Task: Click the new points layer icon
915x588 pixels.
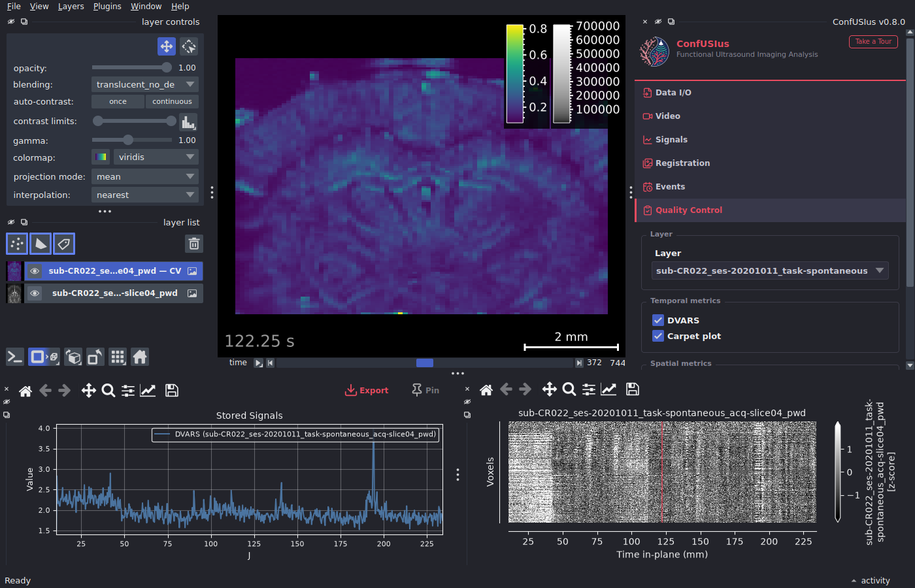Action: 17,244
